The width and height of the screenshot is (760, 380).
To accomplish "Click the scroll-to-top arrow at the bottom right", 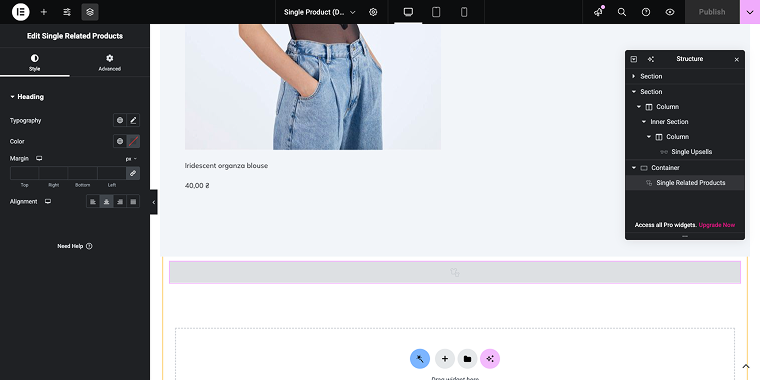I will pyautogui.click(x=746, y=366).
